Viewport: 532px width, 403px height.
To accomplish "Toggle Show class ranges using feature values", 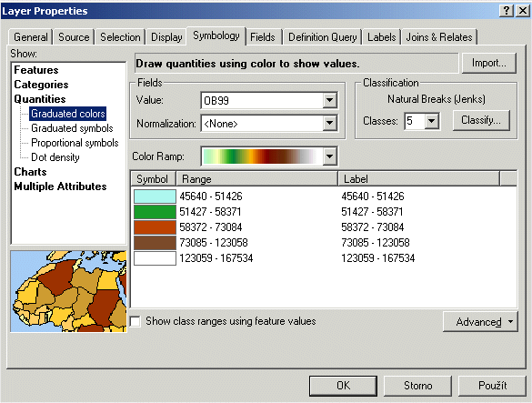I will click(136, 321).
